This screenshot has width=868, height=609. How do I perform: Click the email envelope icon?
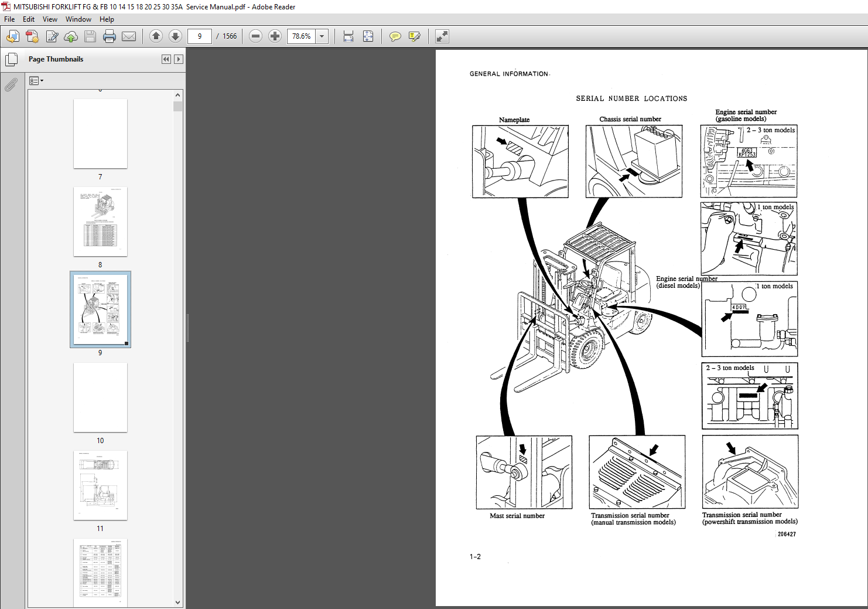[129, 36]
